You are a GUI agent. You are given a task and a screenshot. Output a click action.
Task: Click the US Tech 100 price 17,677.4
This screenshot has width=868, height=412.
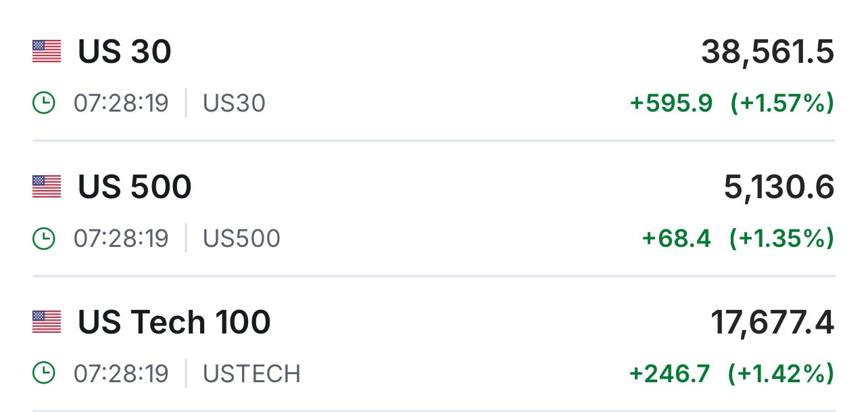point(772,323)
